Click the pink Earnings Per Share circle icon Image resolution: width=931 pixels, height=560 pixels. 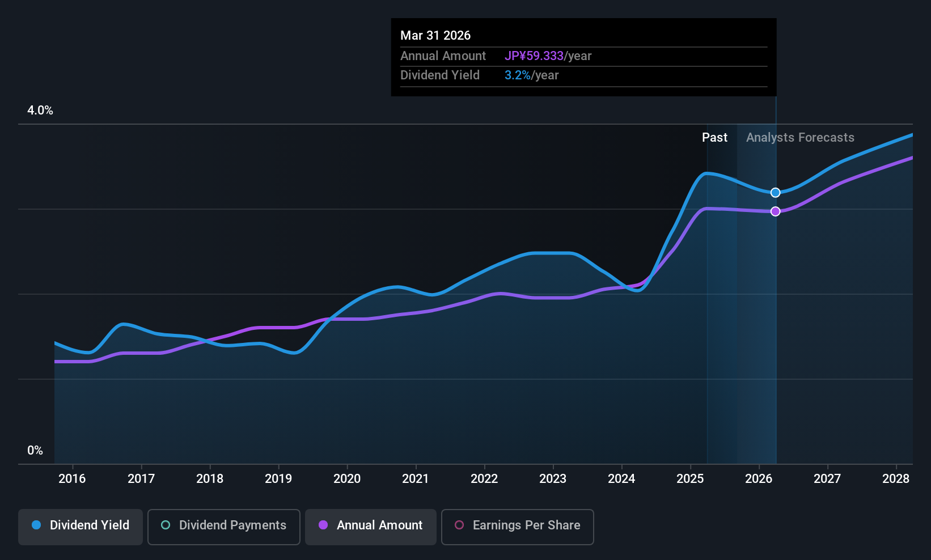pos(459,525)
